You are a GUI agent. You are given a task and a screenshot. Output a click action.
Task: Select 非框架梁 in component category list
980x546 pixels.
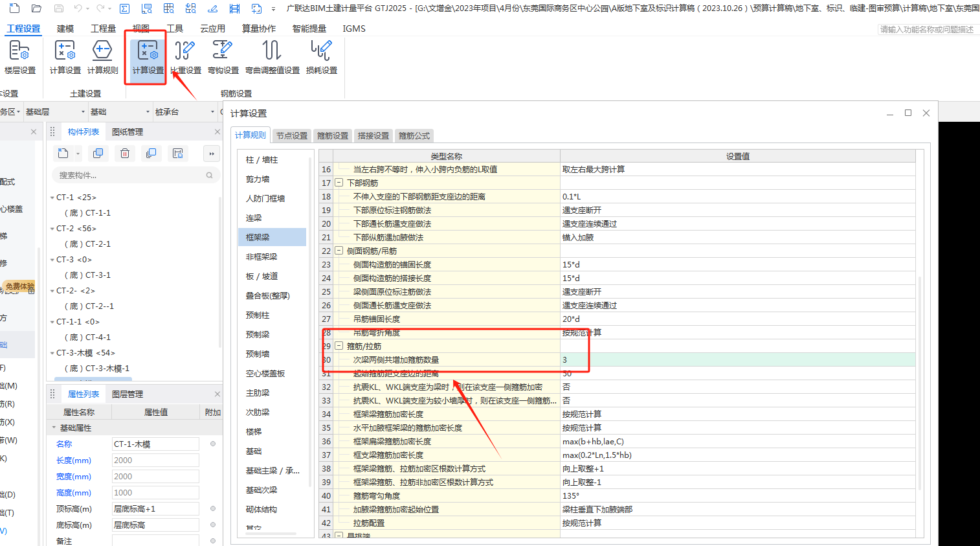[x=272, y=256]
